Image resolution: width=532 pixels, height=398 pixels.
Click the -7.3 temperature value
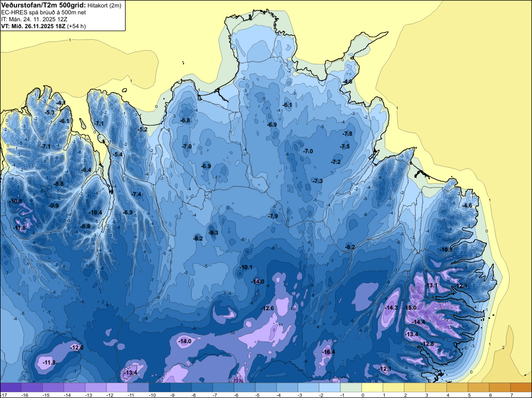[318, 181]
